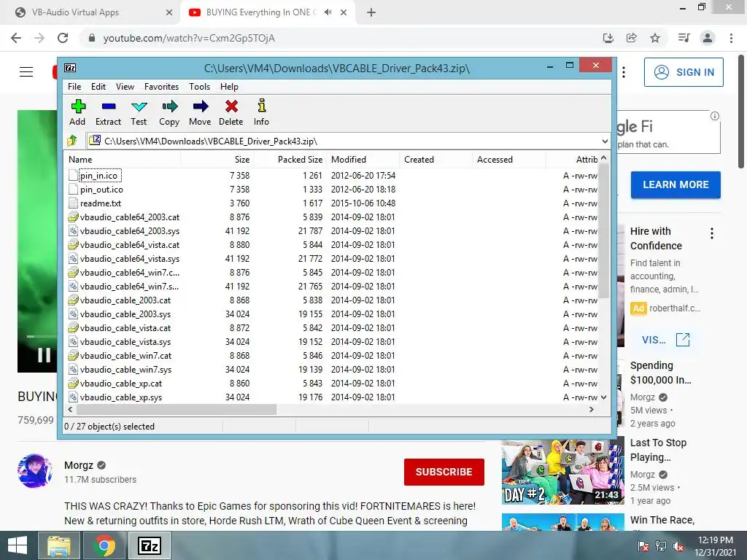The width and height of the screenshot is (747, 560).
Task: Click the red SUBSCRIBE button
Action: click(444, 472)
